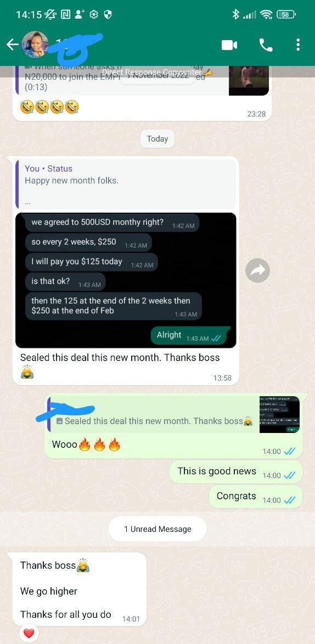Tap the quoted 'You • Status' reply
Image resolution: width=315 pixels, height=644 pixels.
(x=126, y=184)
